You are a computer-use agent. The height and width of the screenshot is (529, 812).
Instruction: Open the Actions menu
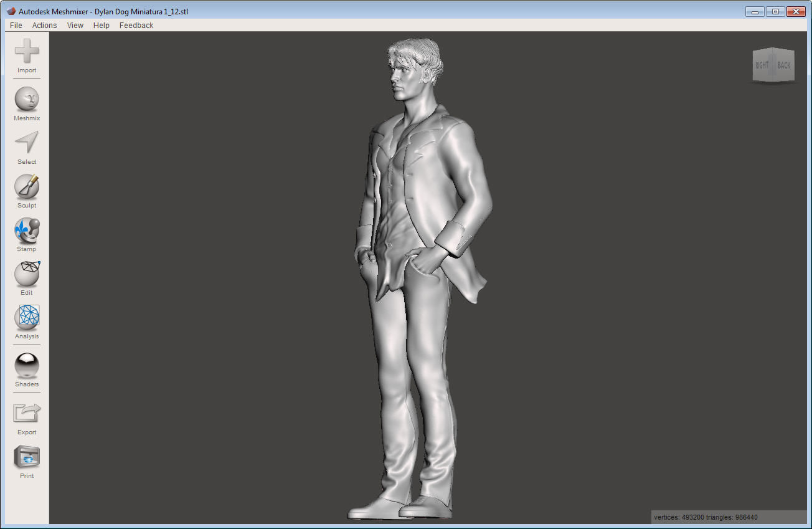click(x=44, y=26)
